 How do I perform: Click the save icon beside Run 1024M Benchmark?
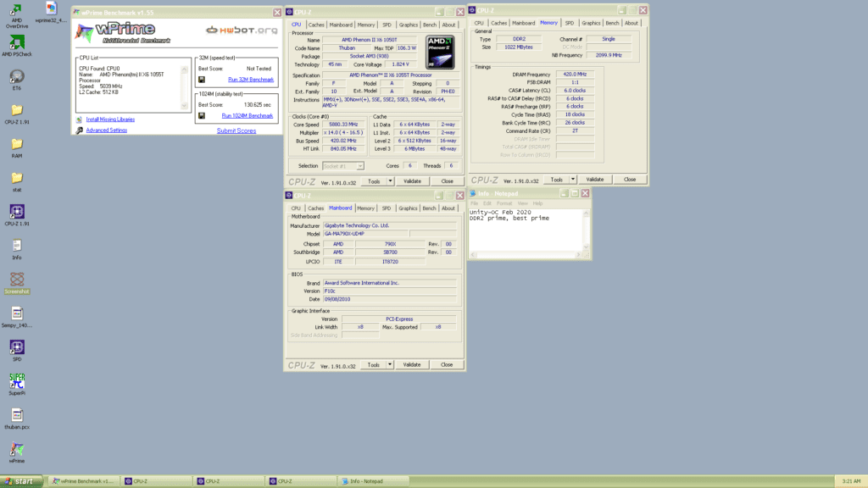(x=202, y=115)
